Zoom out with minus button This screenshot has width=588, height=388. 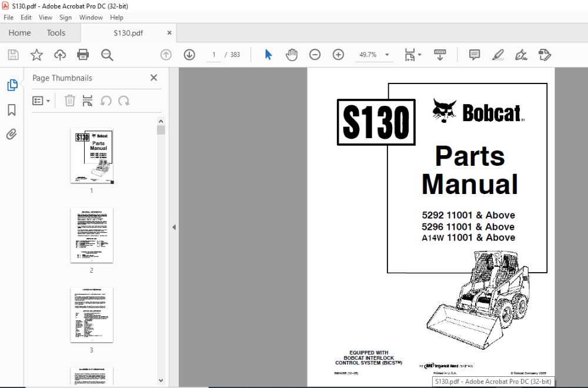click(315, 55)
